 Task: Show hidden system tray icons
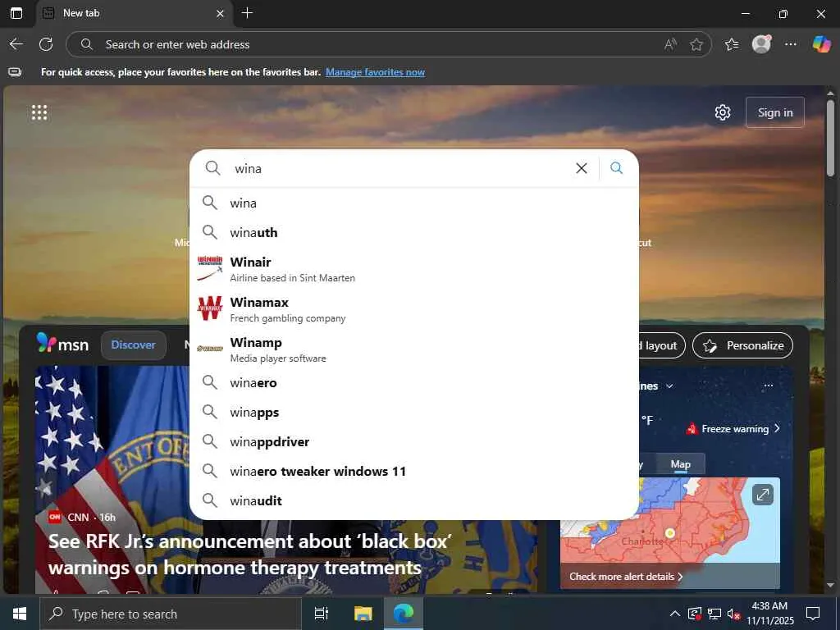(675, 614)
